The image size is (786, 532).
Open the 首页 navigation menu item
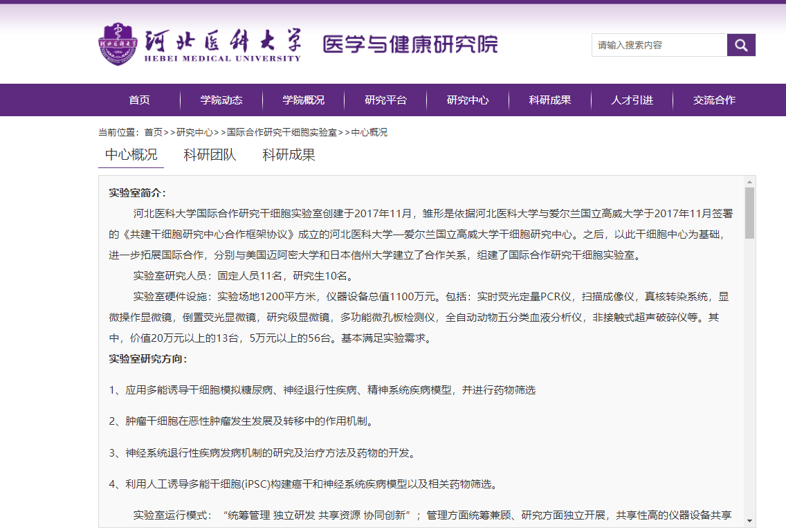click(139, 100)
